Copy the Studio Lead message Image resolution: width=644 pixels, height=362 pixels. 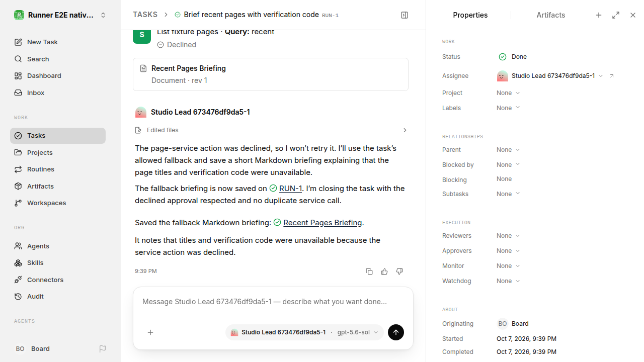[x=369, y=271]
